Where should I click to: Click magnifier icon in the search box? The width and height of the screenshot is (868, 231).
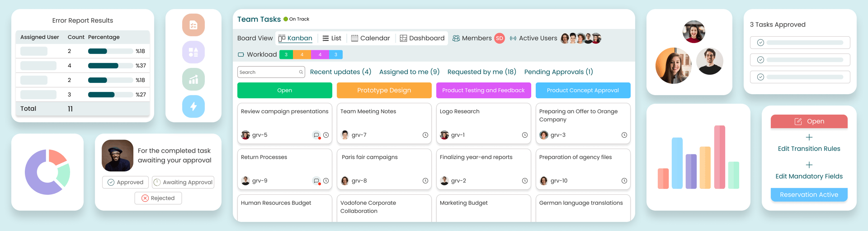tap(301, 72)
